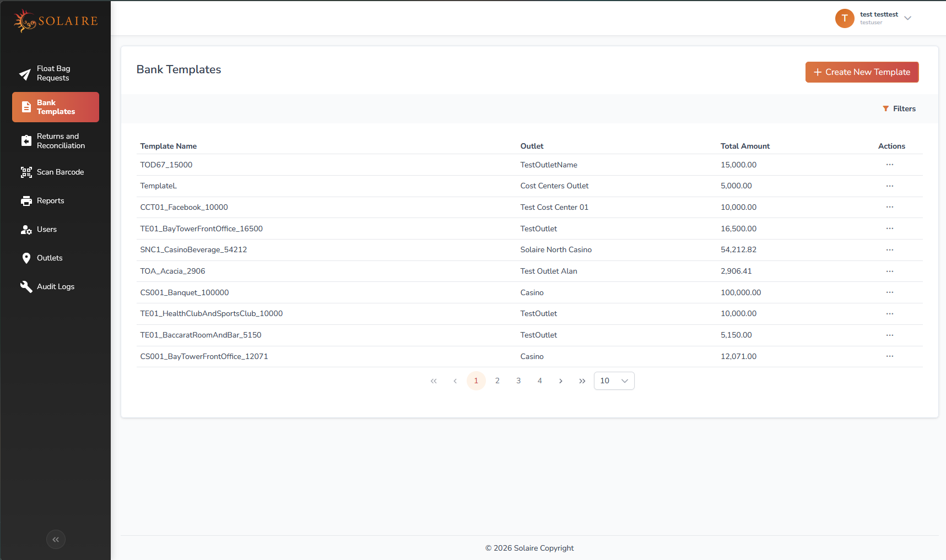Open actions menu for TE01_BayTowerFrontOffice_16500 row
This screenshot has width=946, height=560.
889,229
